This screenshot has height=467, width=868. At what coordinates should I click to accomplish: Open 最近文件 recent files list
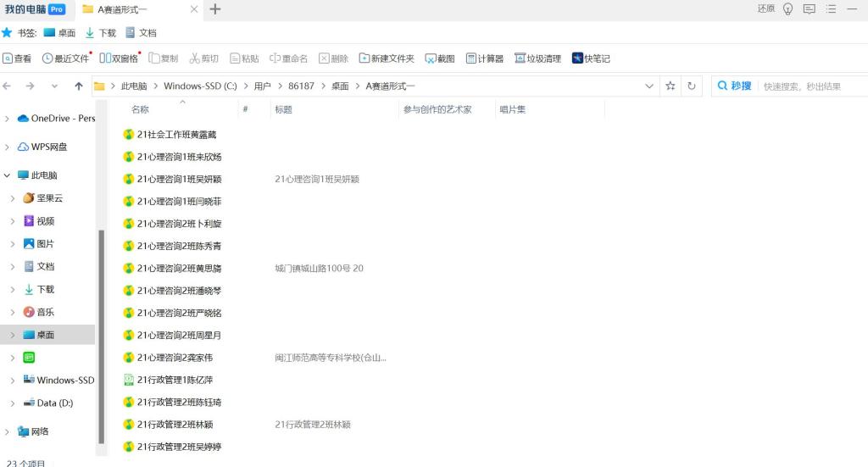coord(66,58)
